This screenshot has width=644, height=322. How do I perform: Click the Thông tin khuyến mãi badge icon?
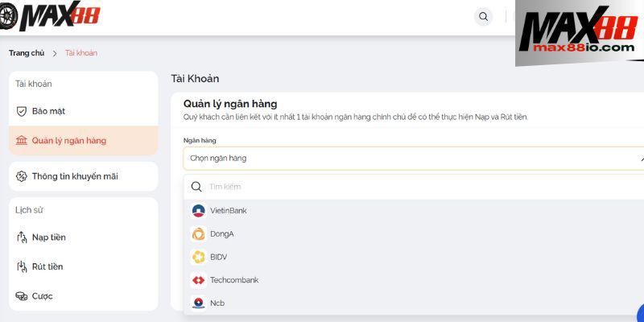[x=22, y=176]
